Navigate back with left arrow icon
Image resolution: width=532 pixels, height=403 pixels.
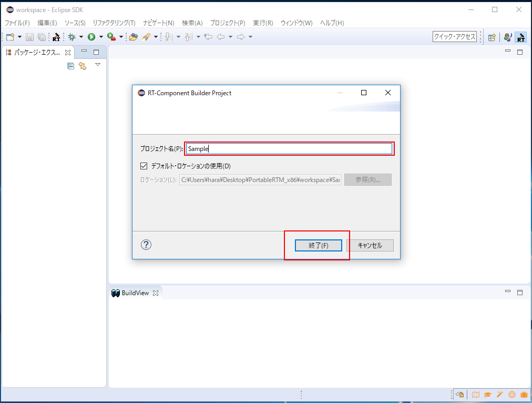pyautogui.click(x=221, y=37)
